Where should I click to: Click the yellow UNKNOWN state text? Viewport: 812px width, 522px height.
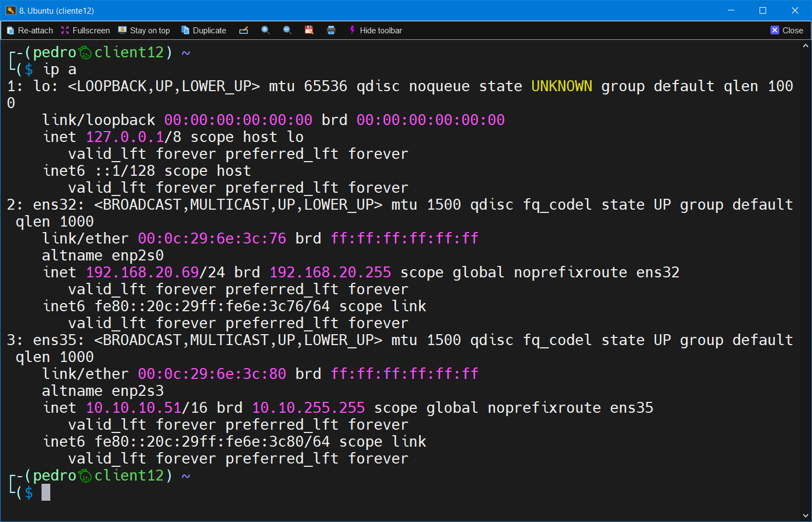561,86
